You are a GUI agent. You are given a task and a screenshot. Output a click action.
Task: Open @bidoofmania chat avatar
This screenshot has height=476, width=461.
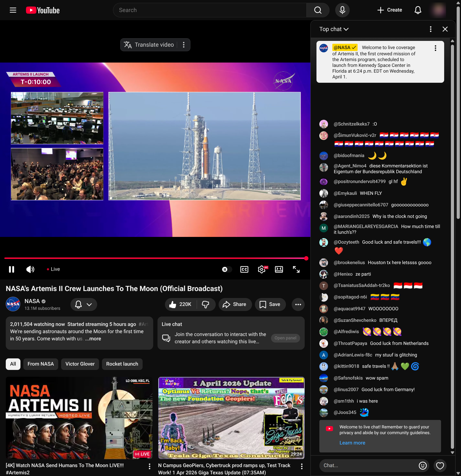click(323, 156)
